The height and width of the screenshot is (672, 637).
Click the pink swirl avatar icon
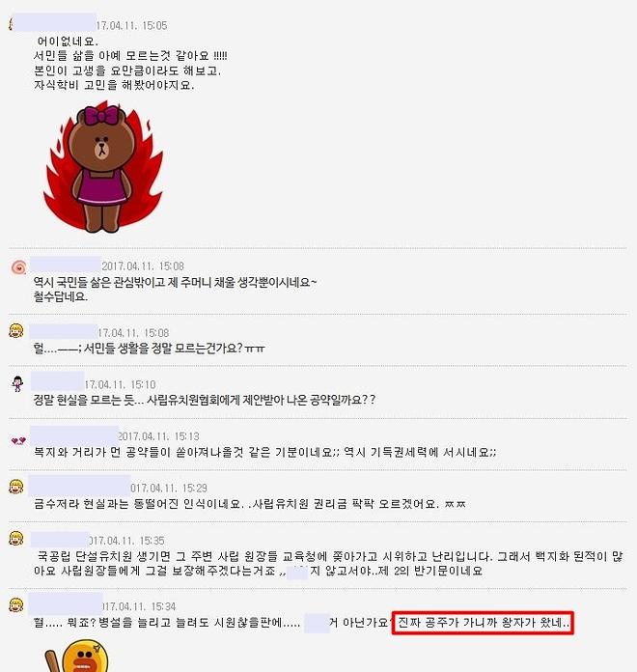pyautogui.click(x=18, y=267)
